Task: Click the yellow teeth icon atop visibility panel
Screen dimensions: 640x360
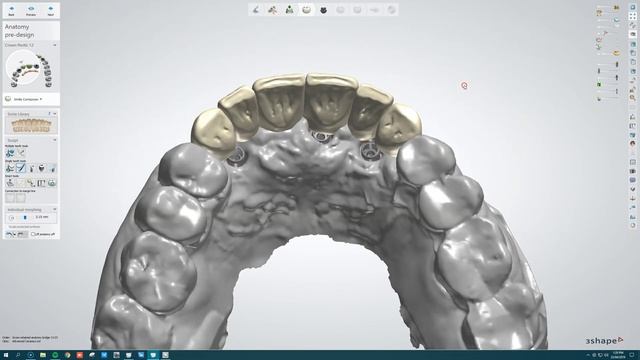Action: coord(616,7)
